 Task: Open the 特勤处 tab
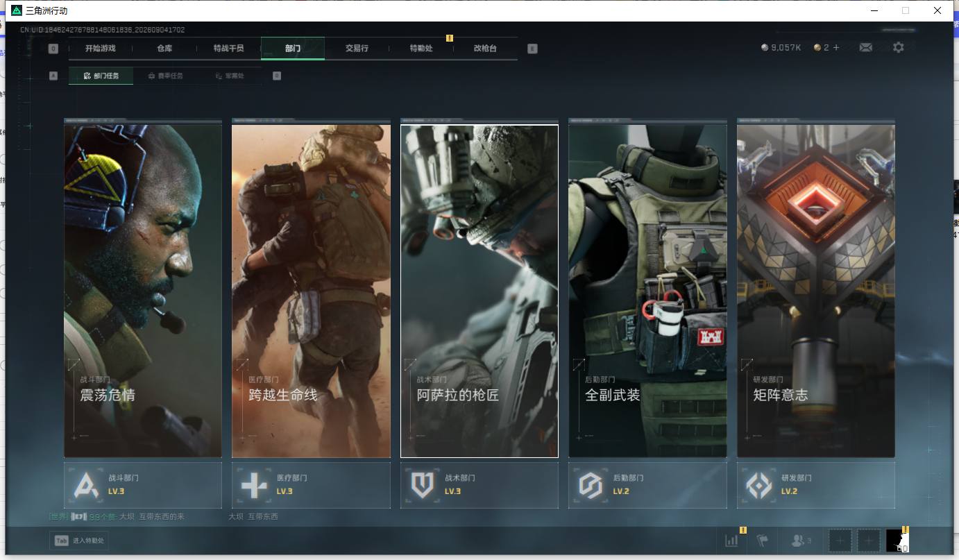pyautogui.click(x=421, y=49)
